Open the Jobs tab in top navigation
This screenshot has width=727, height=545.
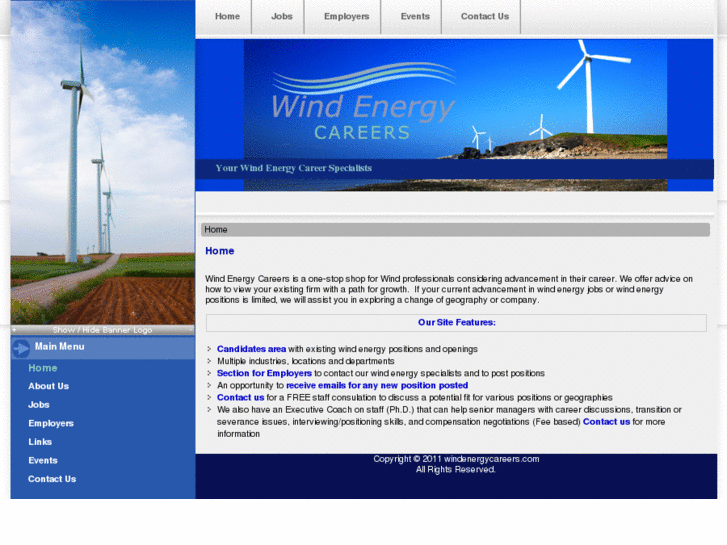tap(281, 16)
